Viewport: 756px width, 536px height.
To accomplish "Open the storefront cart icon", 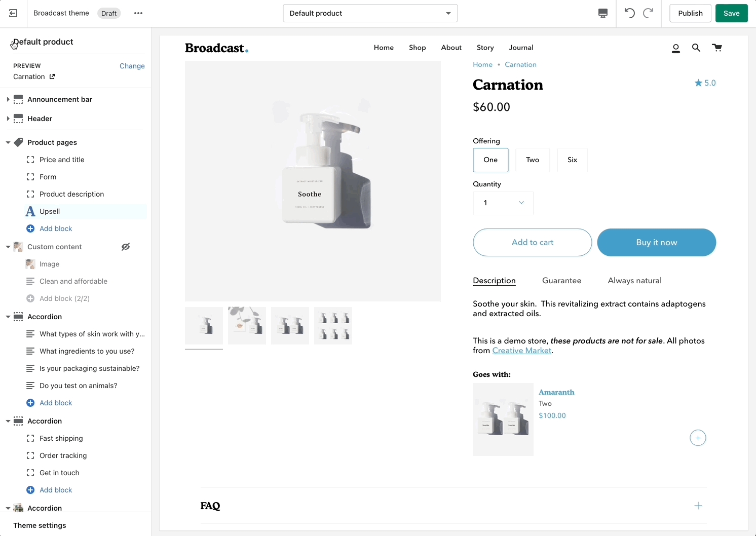I will (x=717, y=48).
